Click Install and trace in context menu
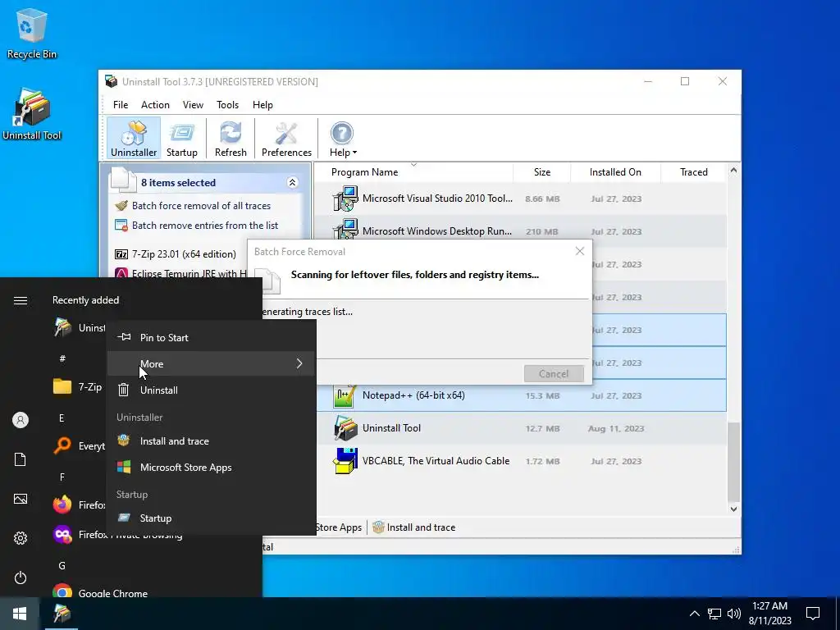840x630 pixels. [x=211, y=441]
